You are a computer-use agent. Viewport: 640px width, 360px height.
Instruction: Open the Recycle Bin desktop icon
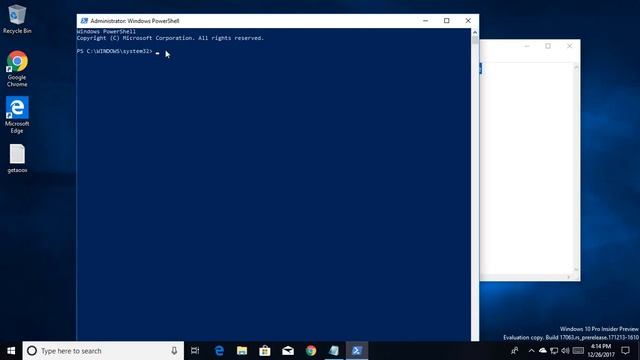click(17, 19)
